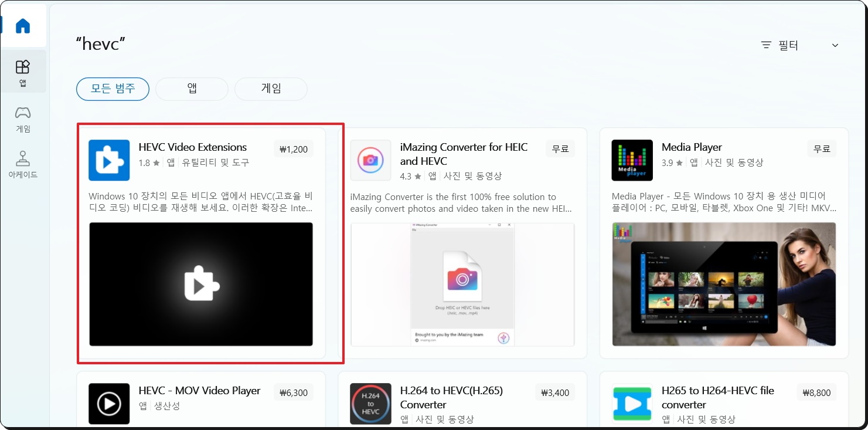Click the ₩6,300 price button
868x430 pixels.
coord(294,392)
